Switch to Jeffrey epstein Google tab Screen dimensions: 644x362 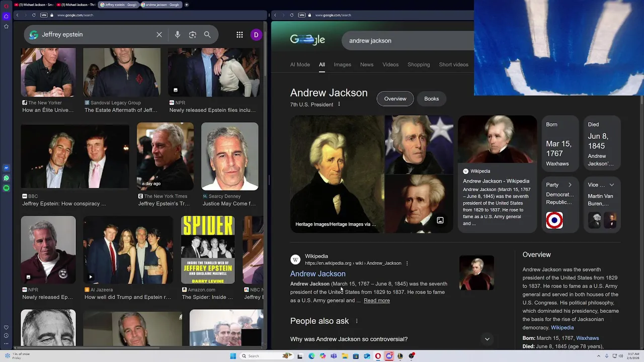tap(118, 5)
